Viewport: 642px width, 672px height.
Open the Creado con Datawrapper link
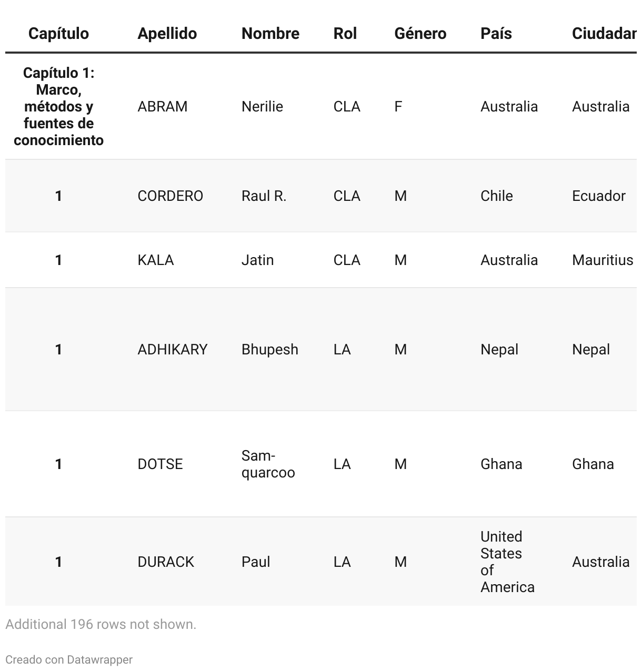click(69, 659)
